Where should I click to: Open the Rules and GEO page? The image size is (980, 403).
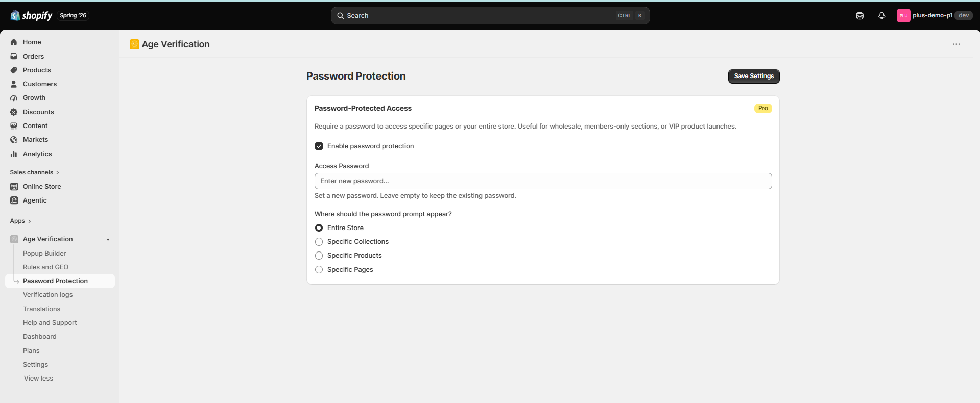(45, 267)
